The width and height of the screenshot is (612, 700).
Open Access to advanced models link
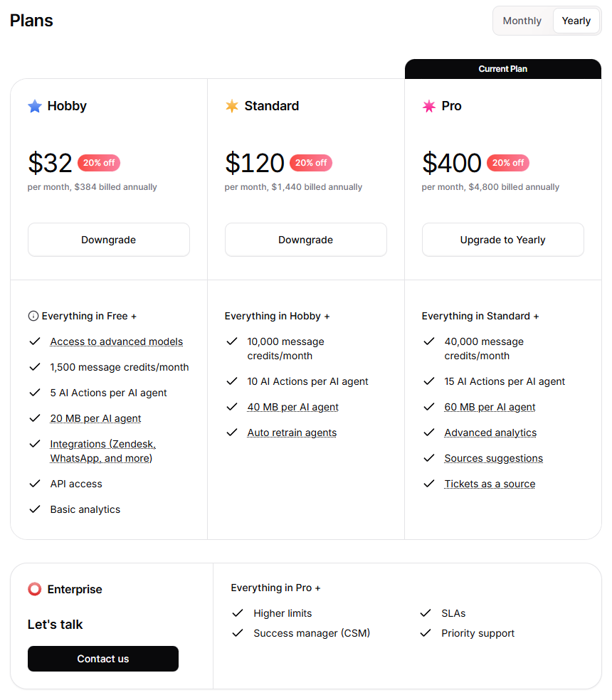[x=116, y=341]
